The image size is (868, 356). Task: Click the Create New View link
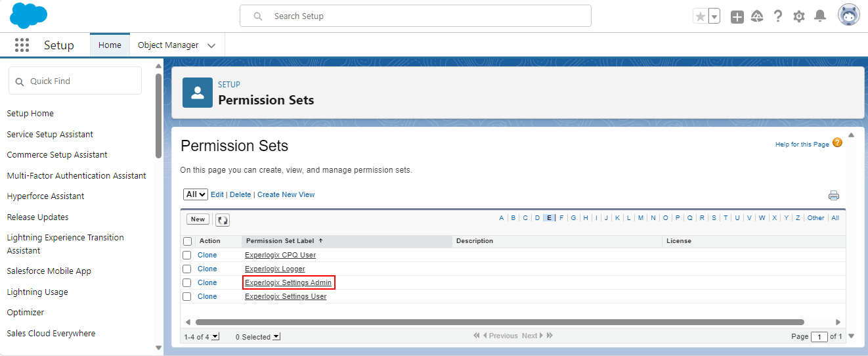coord(286,194)
